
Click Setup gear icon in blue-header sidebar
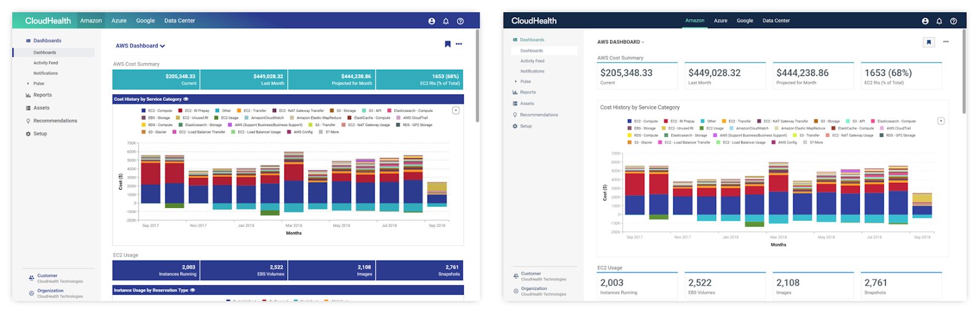28,134
